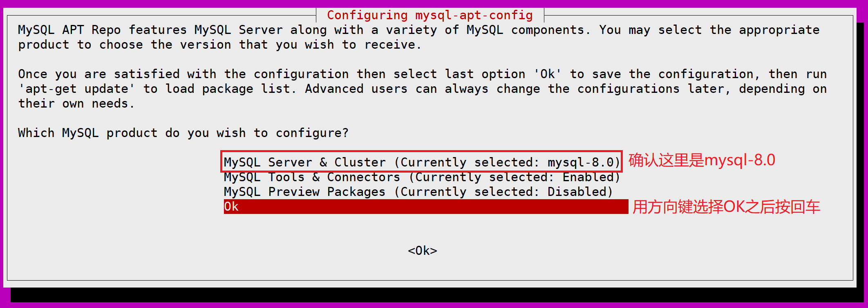This screenshot has width=868, height=308.
Task: Click the mysql-8.0 currently selected value
Action: coord(581,162)
